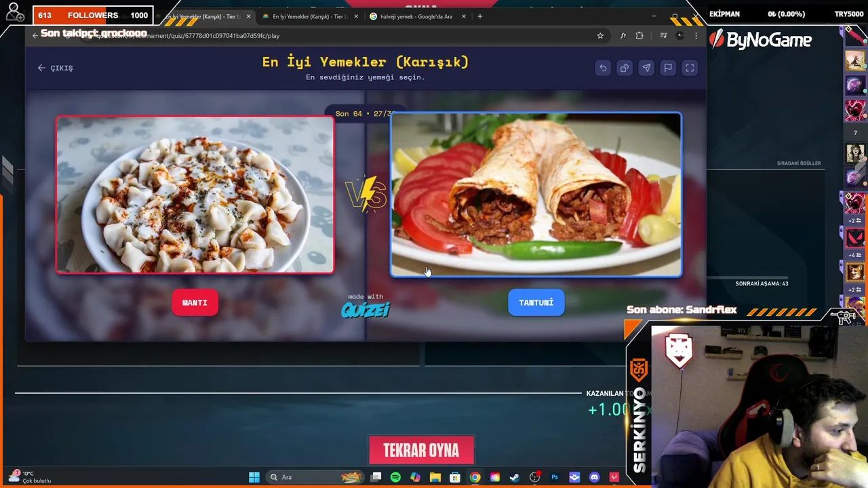Go back with browser back arrow
Screen dimensions: 868x488
(x=35, y=36)
